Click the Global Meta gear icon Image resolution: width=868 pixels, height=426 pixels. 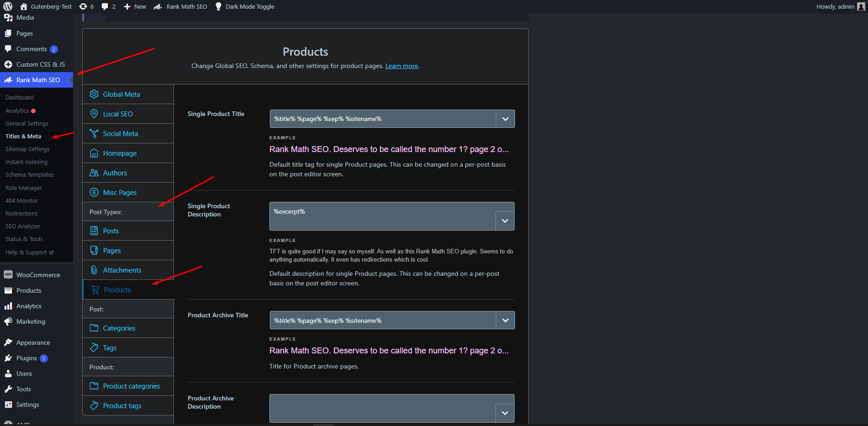point(94,94)
